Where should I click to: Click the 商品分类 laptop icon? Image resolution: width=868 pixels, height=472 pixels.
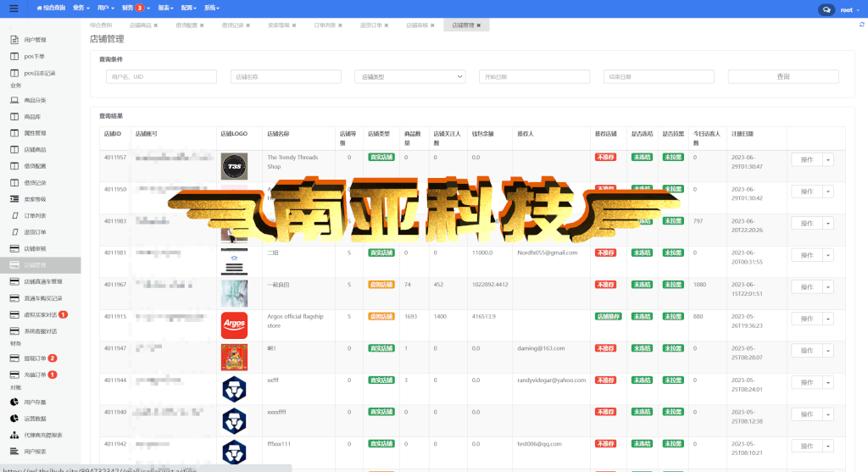pos(14,100)
